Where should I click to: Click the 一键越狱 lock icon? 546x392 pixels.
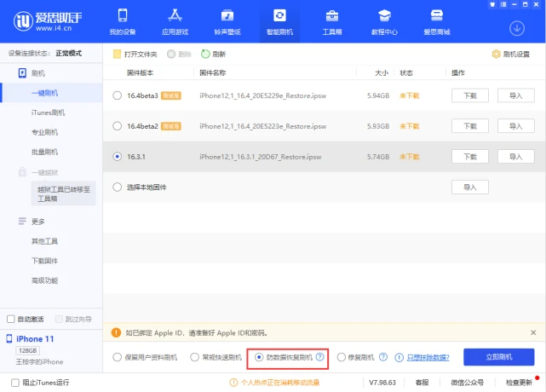click(x=22, y=172)
